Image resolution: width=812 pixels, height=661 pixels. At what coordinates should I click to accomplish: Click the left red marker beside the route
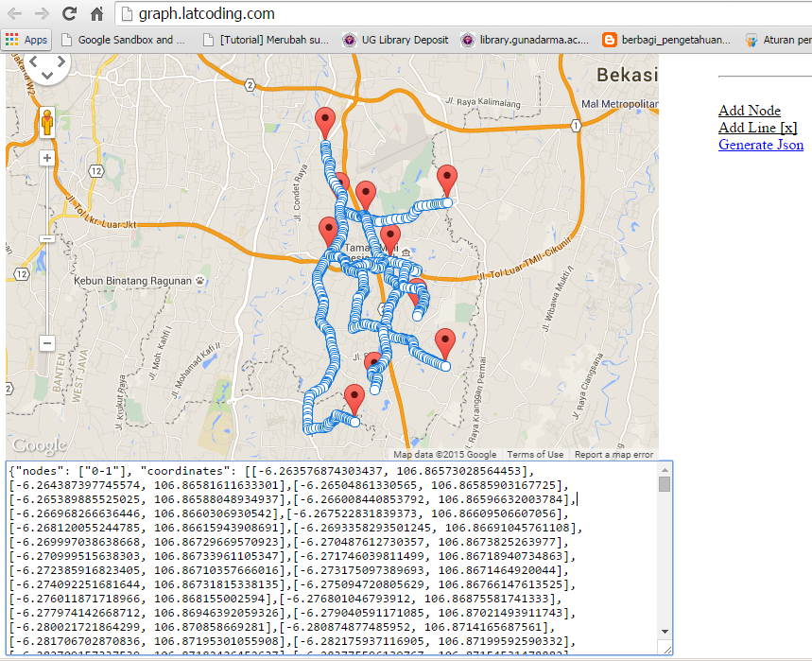click(x=328, y=232)
